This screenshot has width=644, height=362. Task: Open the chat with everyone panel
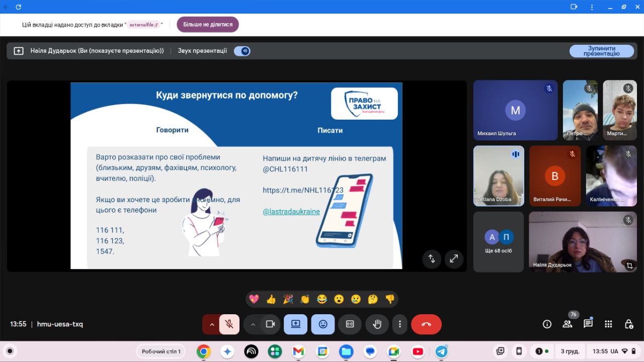pos(588,324)
